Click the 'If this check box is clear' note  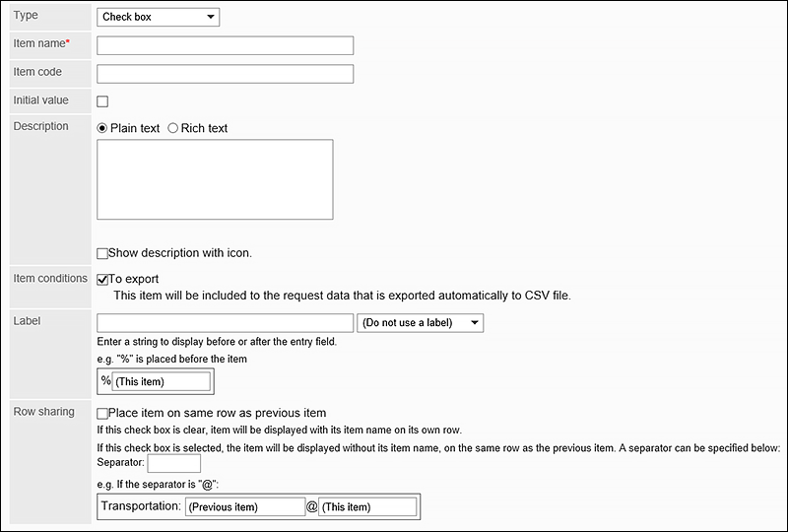pyautogui.click(x=279, y=430)
